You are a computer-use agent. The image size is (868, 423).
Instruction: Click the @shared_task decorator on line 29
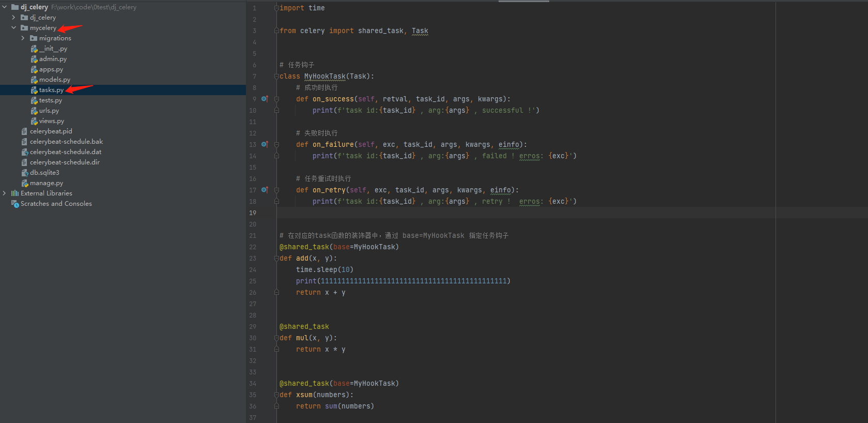pos(304,326)
